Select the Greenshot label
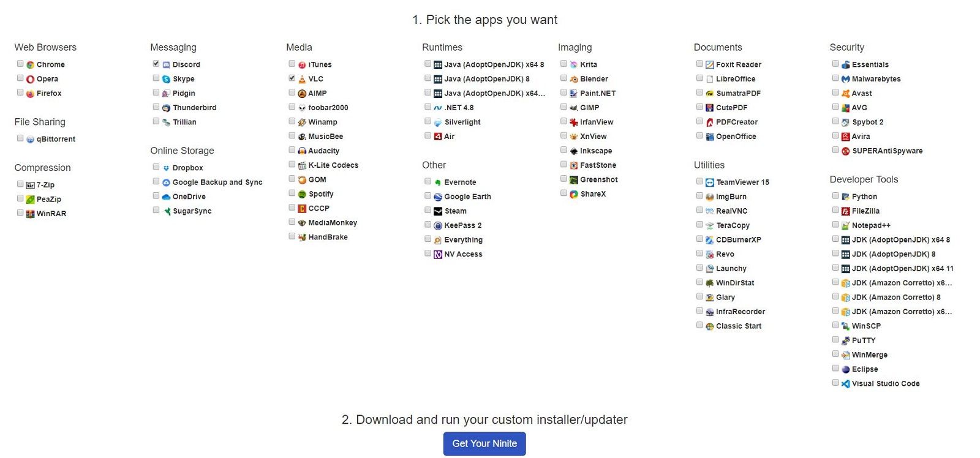The height and width of the screenshot is (458, 980). click(599, 180)
